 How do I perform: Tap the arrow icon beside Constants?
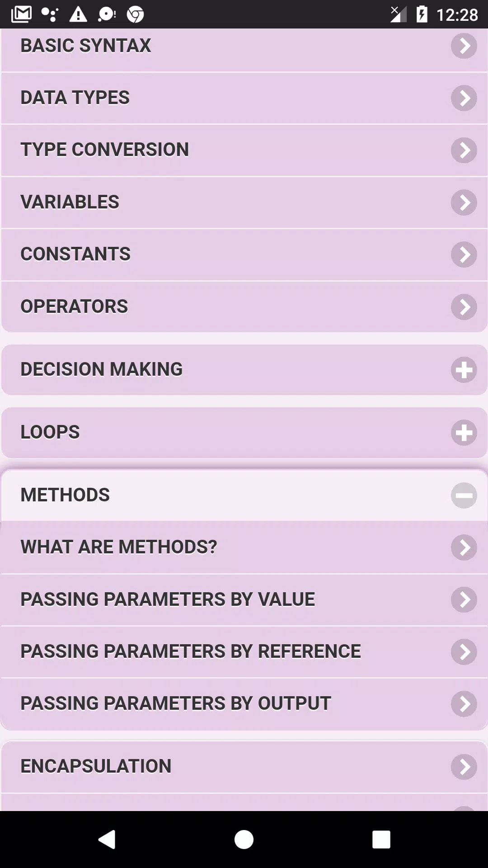(x=464, y=255)
